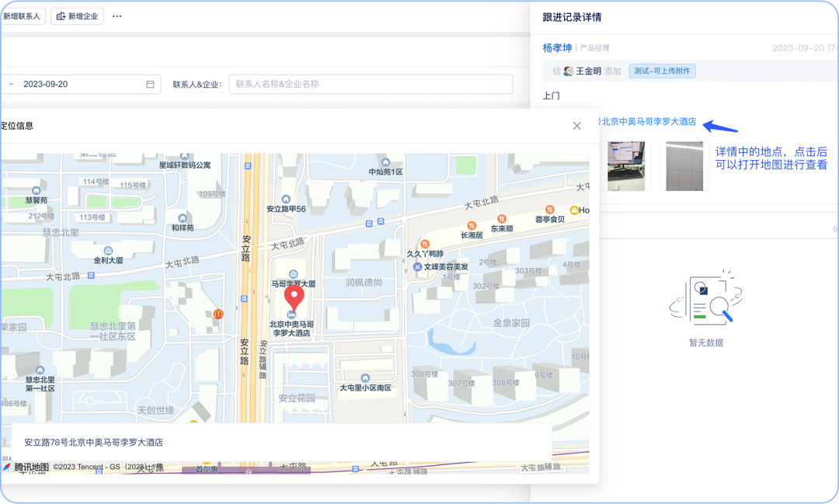The height and width of the screenshot is (504, 839).
Task: Click the 慧忠北里第一社区 map marker
Action: point(40,370)
